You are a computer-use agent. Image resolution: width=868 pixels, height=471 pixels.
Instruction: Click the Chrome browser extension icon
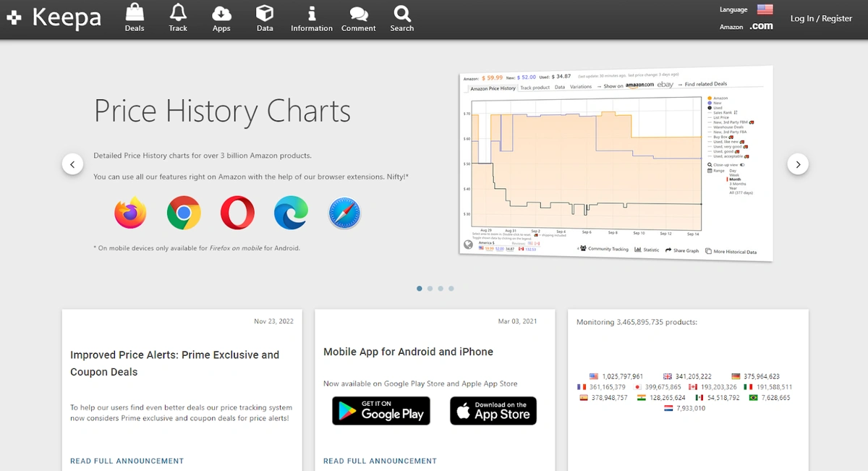pos(184,213)
